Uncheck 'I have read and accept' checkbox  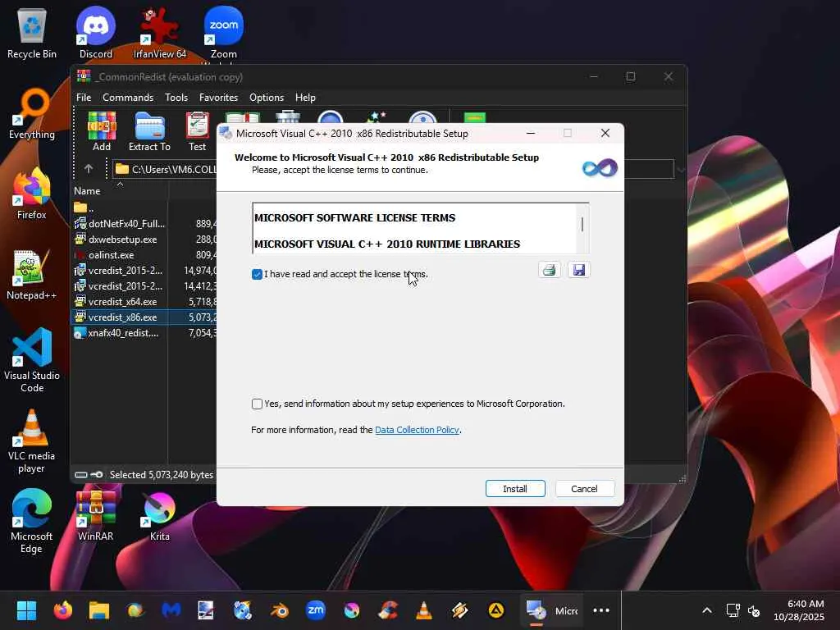click(257, 274)
